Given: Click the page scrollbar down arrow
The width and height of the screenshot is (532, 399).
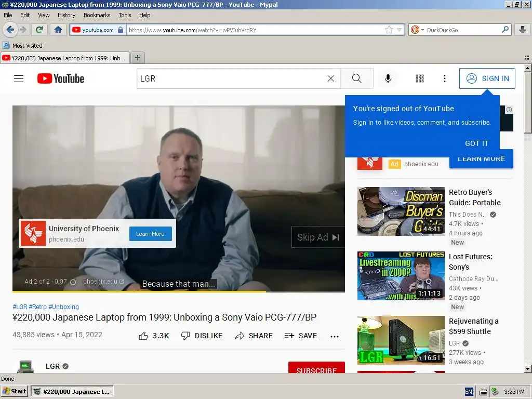Looking at the screenshot, I should coord(527,368).
